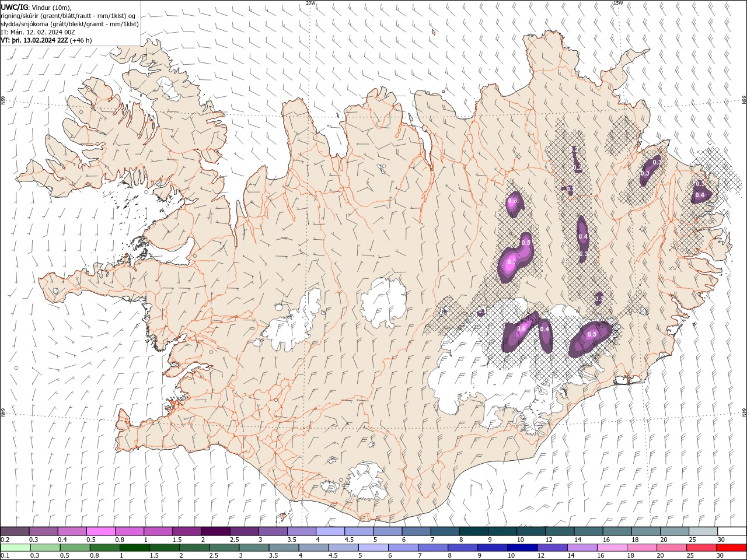This screenshot has height=560, width=747.
Task: Click the light lavender swatch labeled 4, upper row
Action: 330,531
